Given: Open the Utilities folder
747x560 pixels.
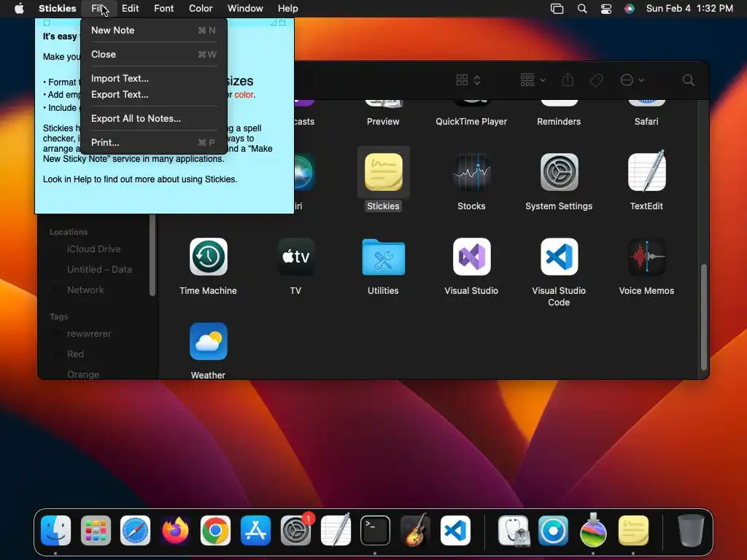Looking at the screenshot, I should click(x=383, y=257).
